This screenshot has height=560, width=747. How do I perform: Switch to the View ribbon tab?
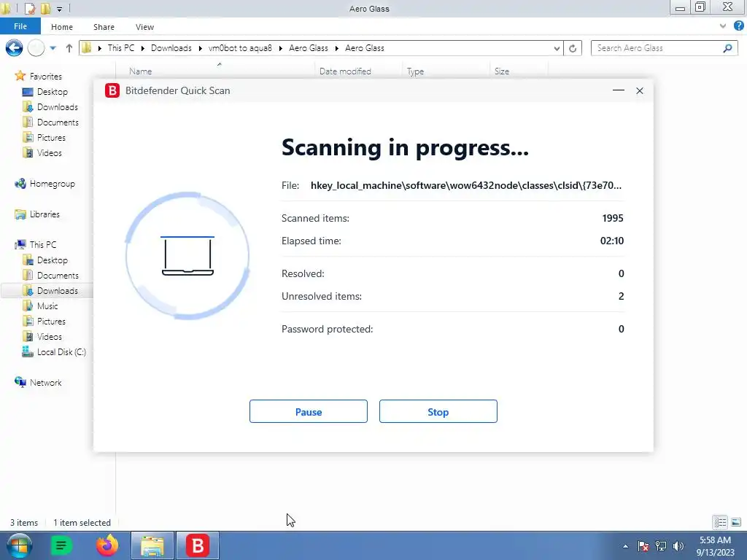point(144,27)
